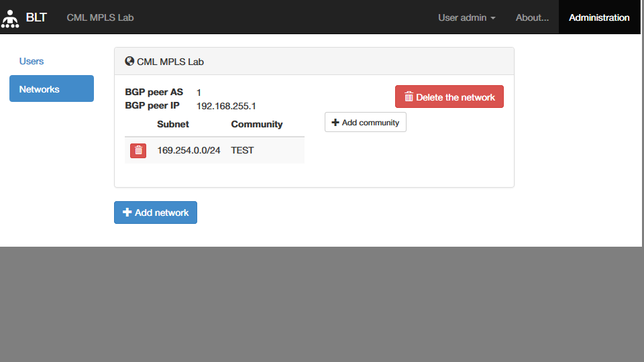Delete the 169.254.0.0/24 subnet row via trash icon
The image size is (644, 362).
[x=138, y=150]
